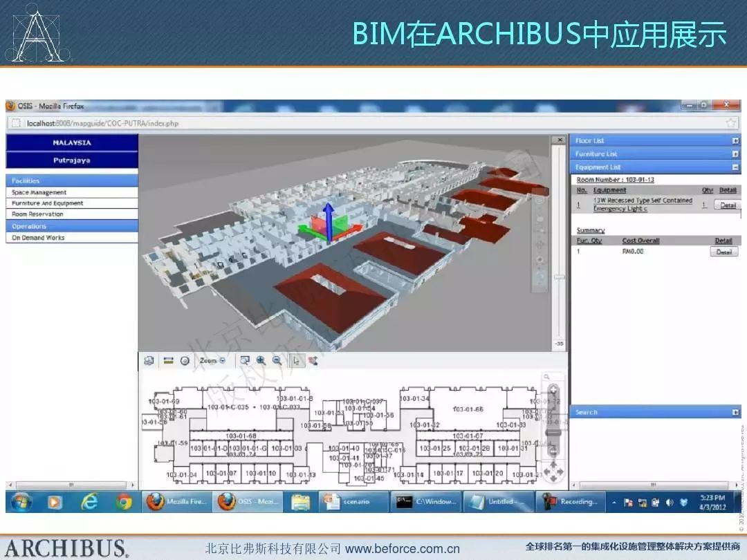Click the print map icon in map toolbar
The image size is (747, 560).
click(149, 361)
